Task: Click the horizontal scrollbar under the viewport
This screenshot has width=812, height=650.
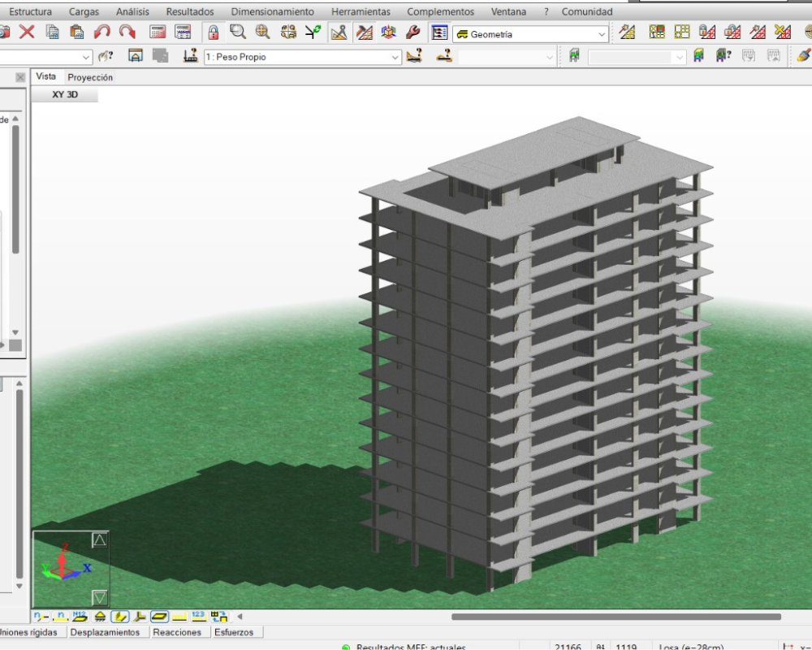Action: 615,617
